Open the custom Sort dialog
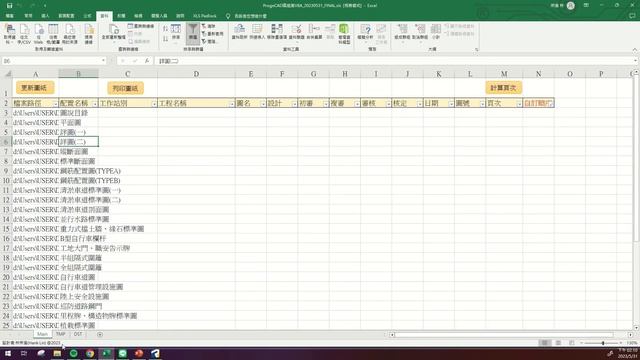 [x=176, y=32]
